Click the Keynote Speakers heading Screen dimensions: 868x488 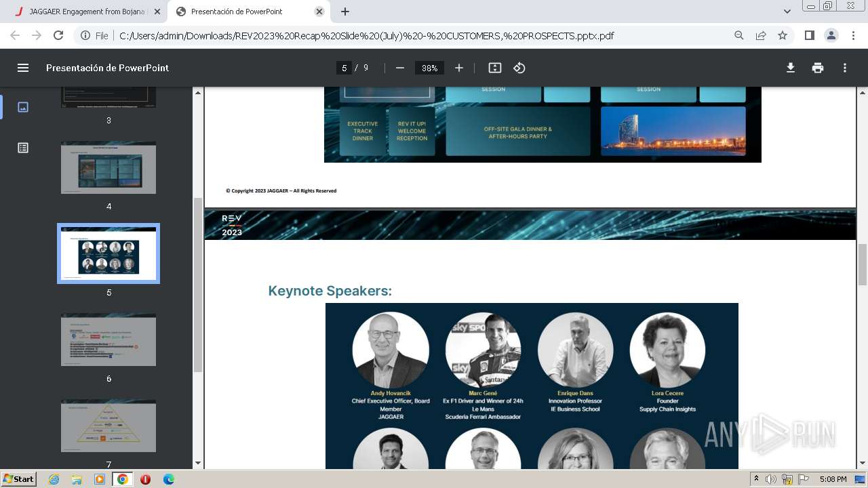(x=330, y=291)
